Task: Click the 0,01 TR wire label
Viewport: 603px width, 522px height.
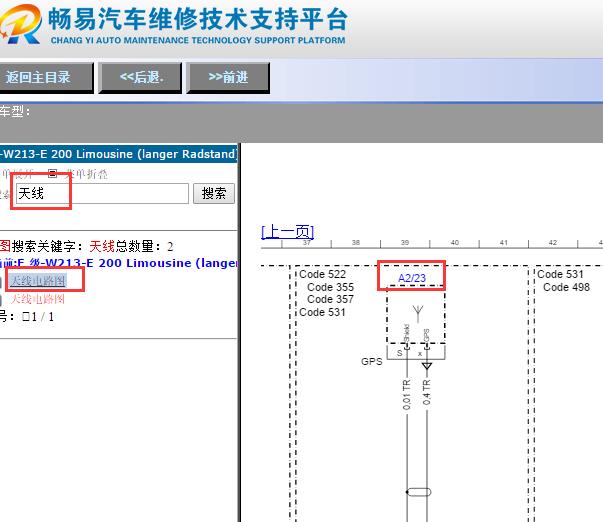Action: 406,394
